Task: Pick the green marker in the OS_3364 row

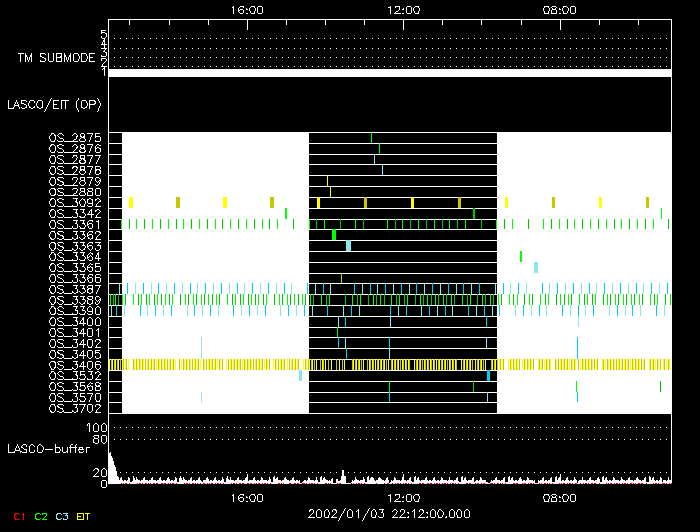Action: (521, 257)
